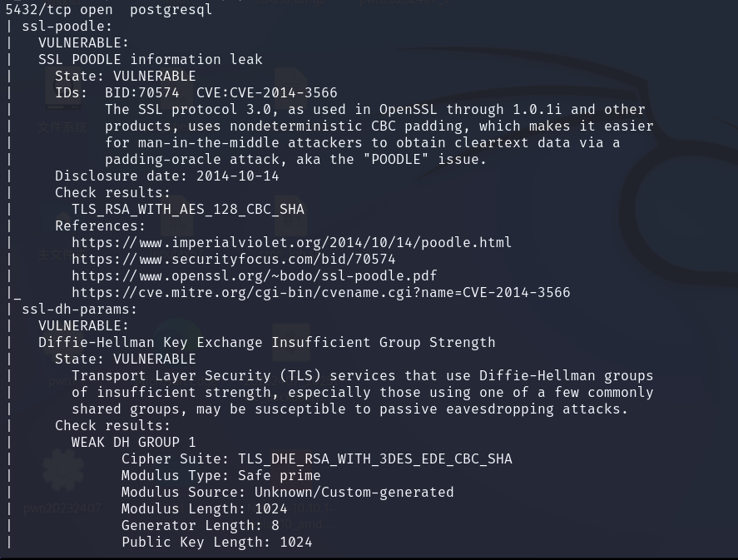Screen dimensions: 738x560
Task: Click the CVE:CVE-2014-3566 identifier text
Action: pos(267,92)
